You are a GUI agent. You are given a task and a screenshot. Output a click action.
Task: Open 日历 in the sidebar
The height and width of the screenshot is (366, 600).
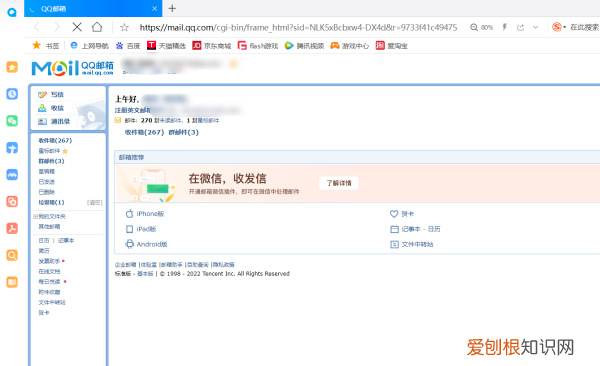point(44,240)
